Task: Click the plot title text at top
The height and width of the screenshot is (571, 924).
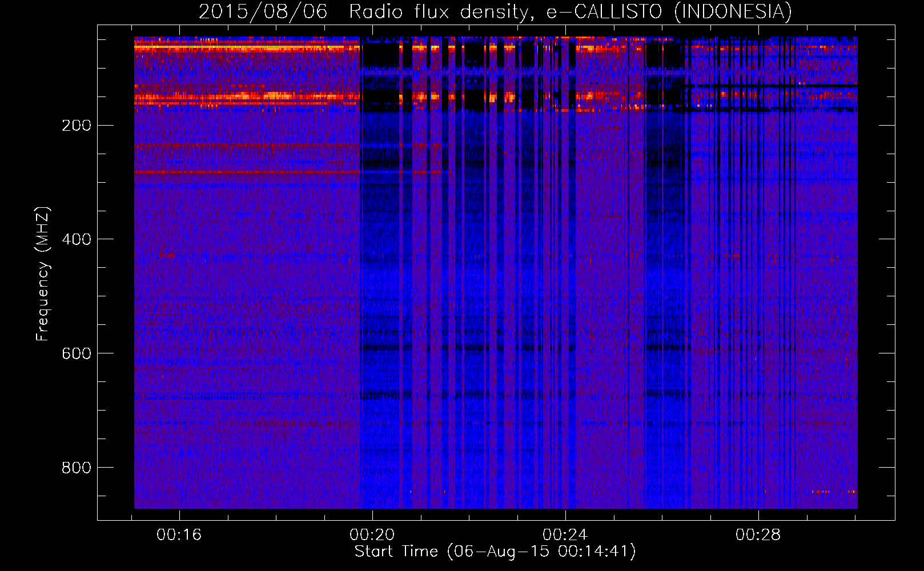Action: tap(495, 11)
